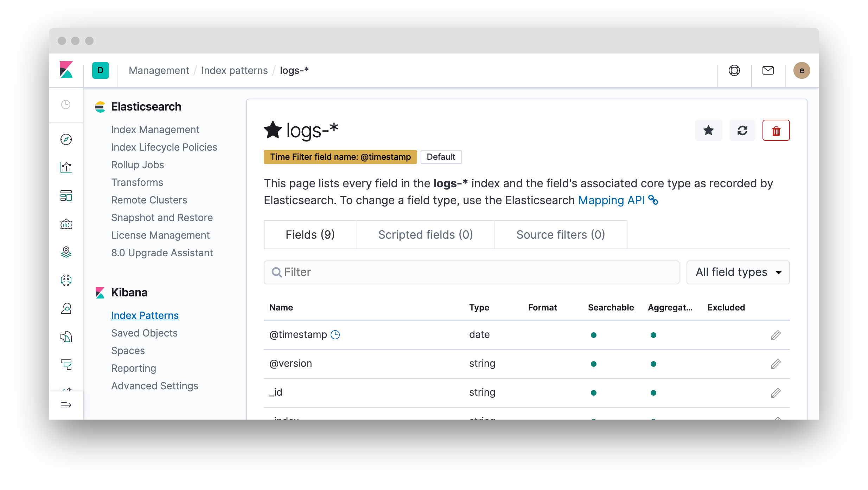868x490 pixels.
Task: Open the Dashboard icon in the sidebar
Action: (x=66, y=196)
